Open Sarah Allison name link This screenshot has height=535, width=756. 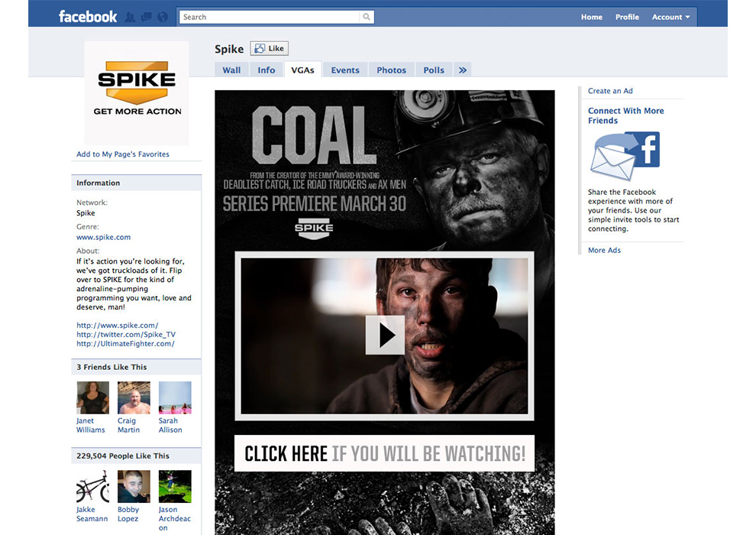[x=170, y=425]
